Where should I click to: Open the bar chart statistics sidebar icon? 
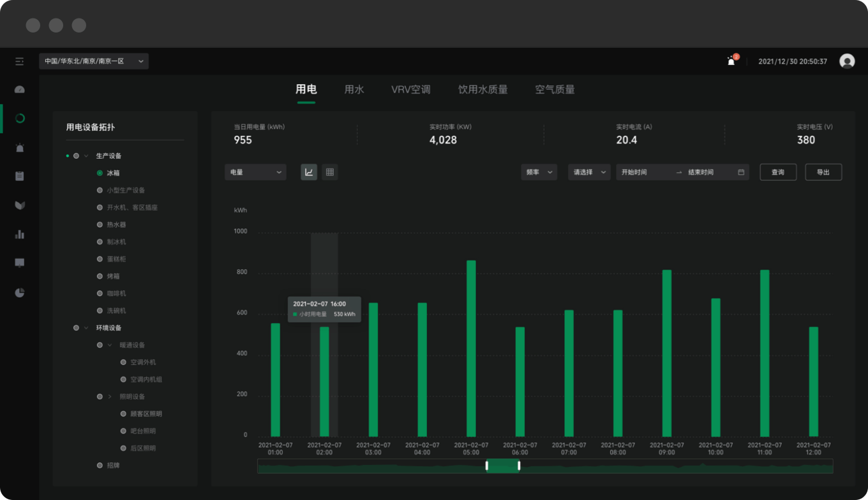[20, 235]
